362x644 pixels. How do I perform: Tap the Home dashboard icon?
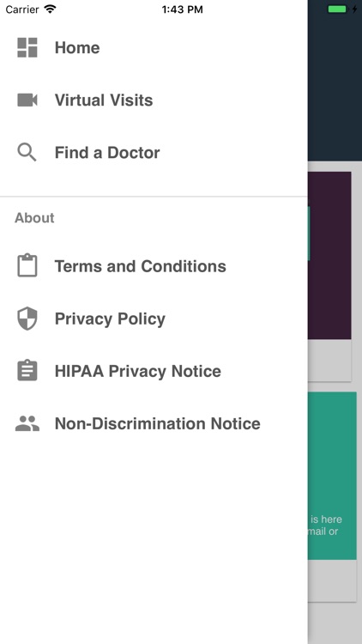point(27,47)
